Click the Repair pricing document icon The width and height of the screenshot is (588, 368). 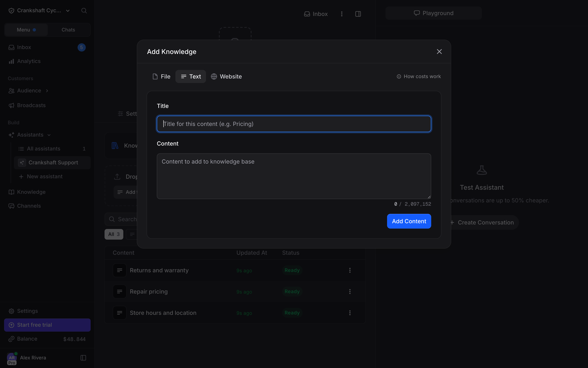[120, 291]
